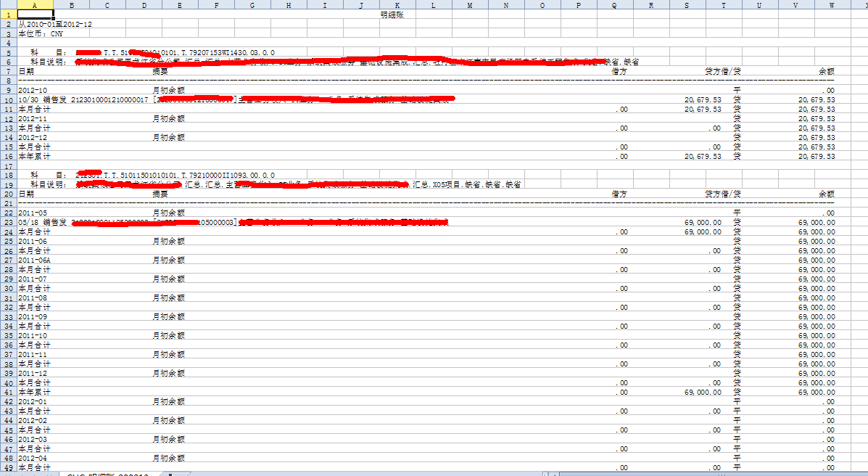Click the 2011-05 date cell
This screenshot has height=476, width=868.
[x=33, y=213]
